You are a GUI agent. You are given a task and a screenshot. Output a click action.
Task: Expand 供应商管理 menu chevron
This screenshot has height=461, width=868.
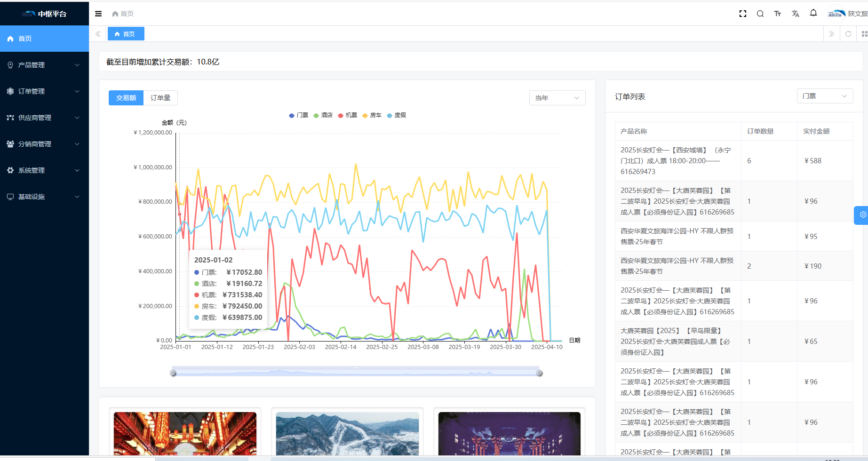coord(77,118)
